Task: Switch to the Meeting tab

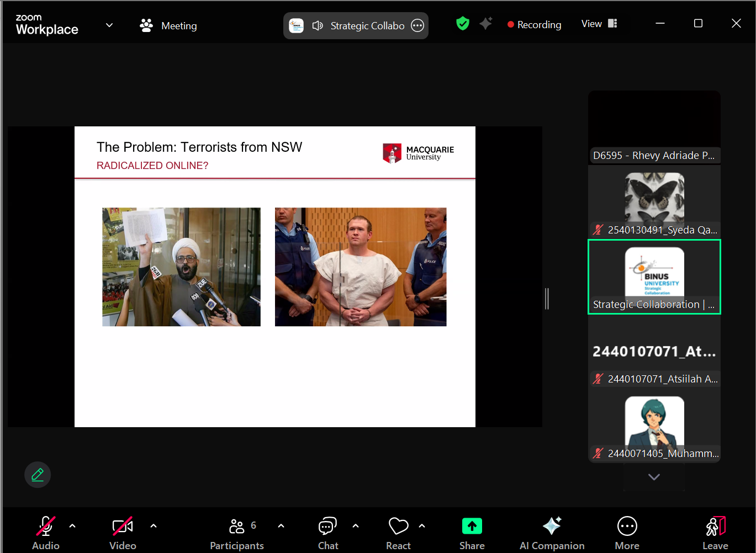Action: [x=168, y=25]
